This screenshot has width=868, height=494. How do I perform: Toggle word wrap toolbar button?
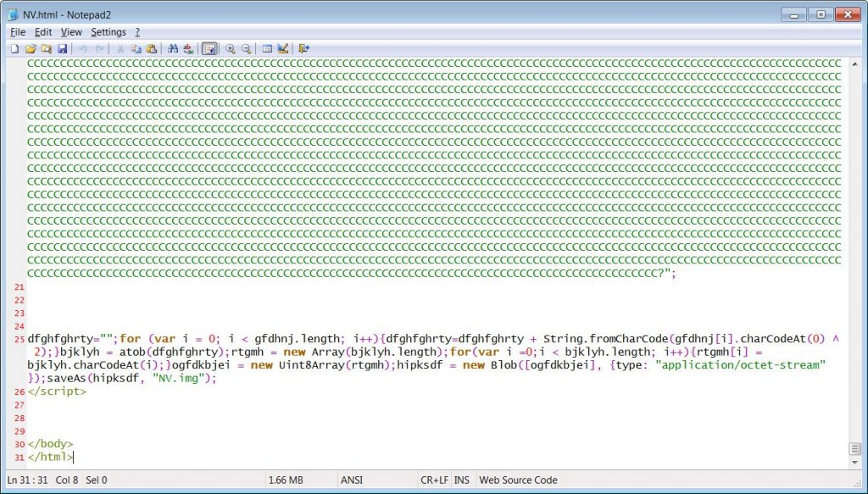pos(209,48)
